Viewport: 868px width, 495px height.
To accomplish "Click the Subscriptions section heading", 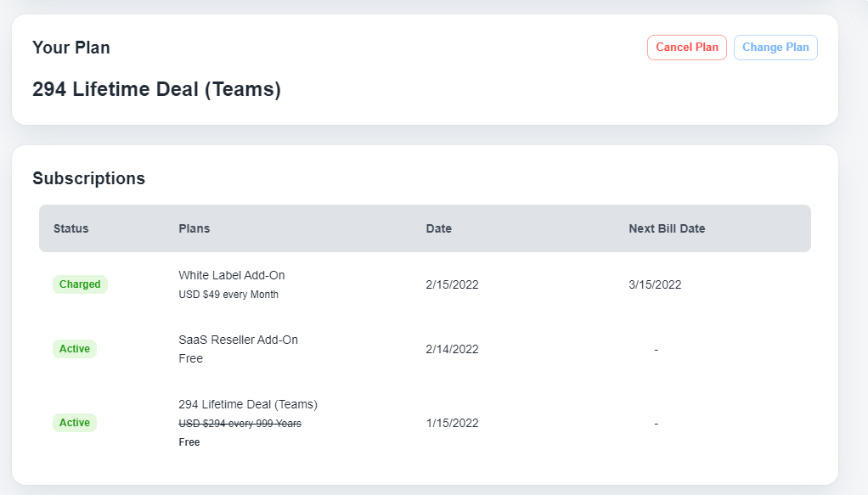I will pos(88,178).
